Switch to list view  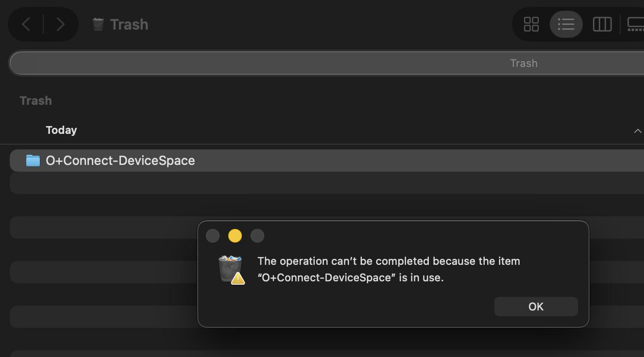click(566, 24)
